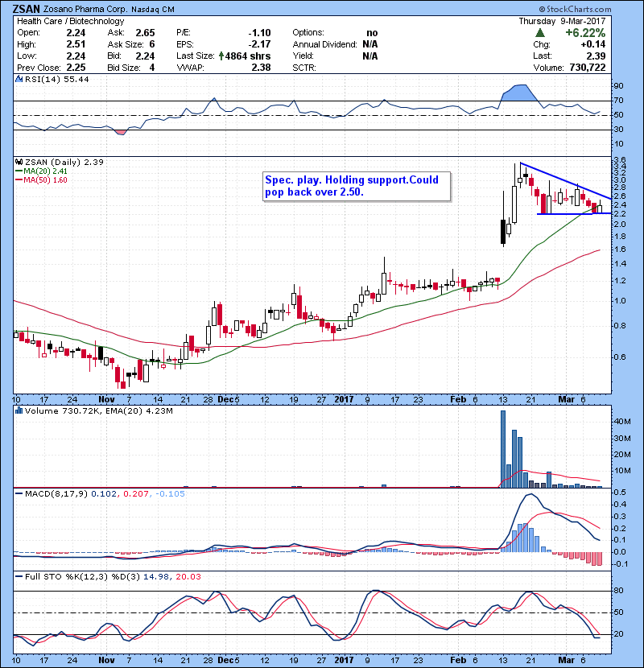
Task: Click the tallest volume bar on Feb 13
Action: [503, 449]
